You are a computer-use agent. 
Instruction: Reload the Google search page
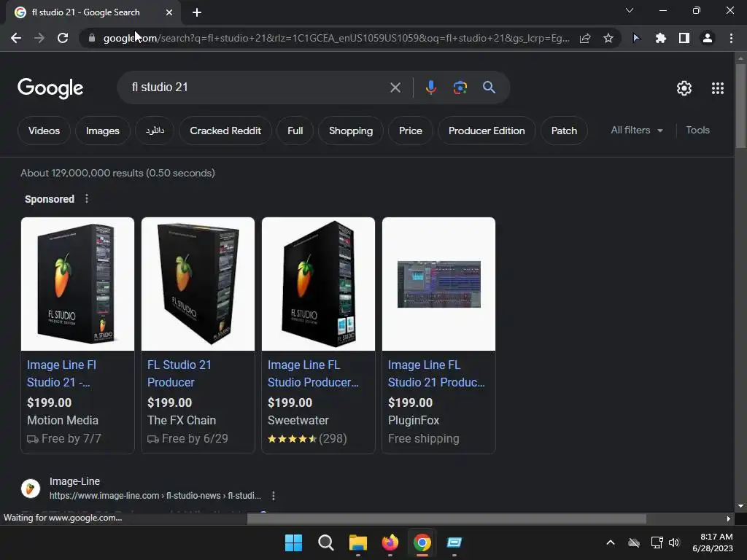coord(63,38)
